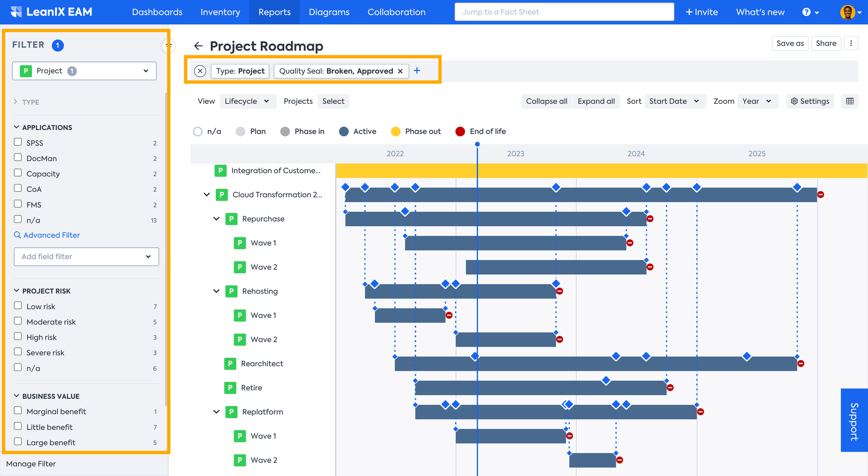This screenshot has width=868, height=476.
Task: Tick the Little benefit checkbox
Action: point(18,426)
